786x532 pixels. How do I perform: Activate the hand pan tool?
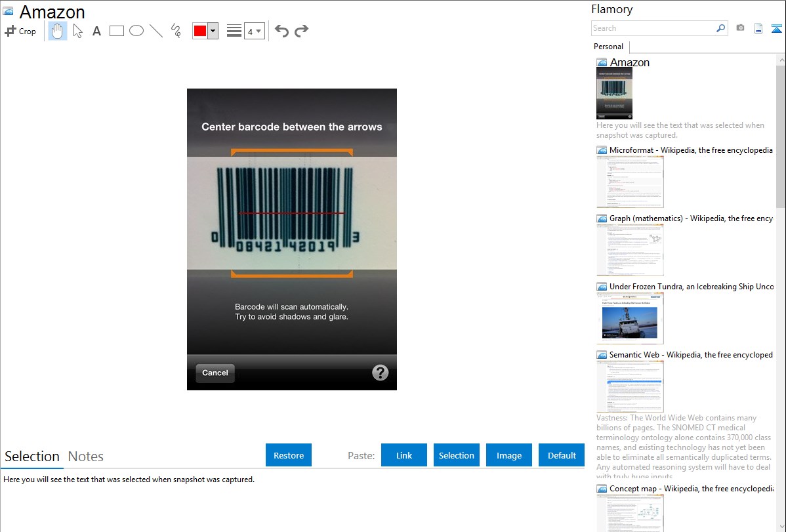tap(57, 31)
